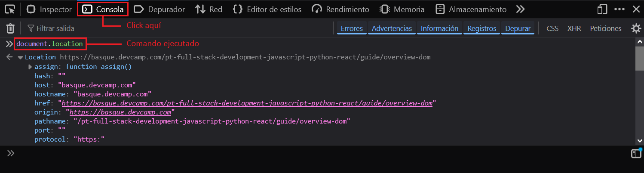The width and height of the screenshot is (644, 173).
Task: Open the three-dots DevTools options menu
Action: (x=619, y=9)
